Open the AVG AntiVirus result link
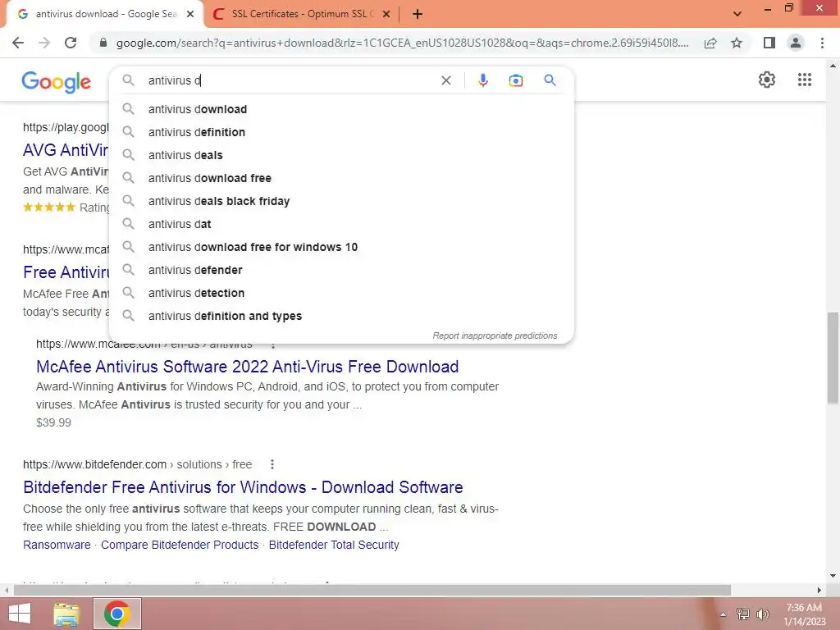The image size is (840, 630). pos(66,150)
